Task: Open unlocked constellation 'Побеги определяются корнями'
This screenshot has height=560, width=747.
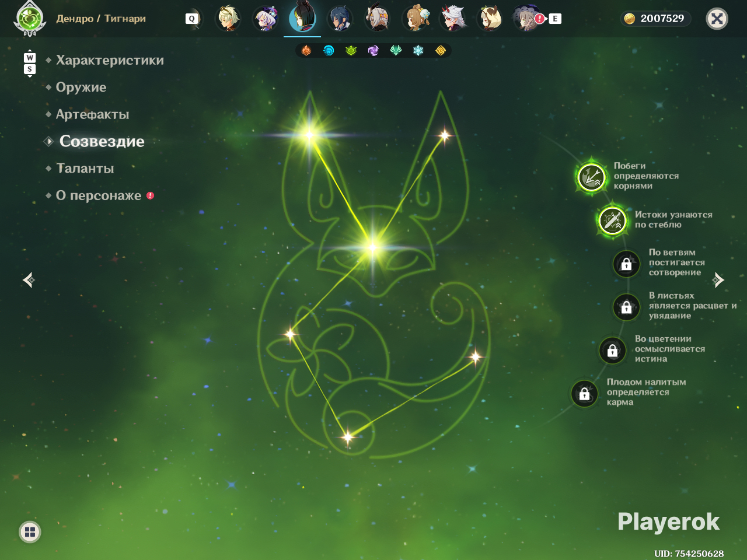Action: (591, 177)
